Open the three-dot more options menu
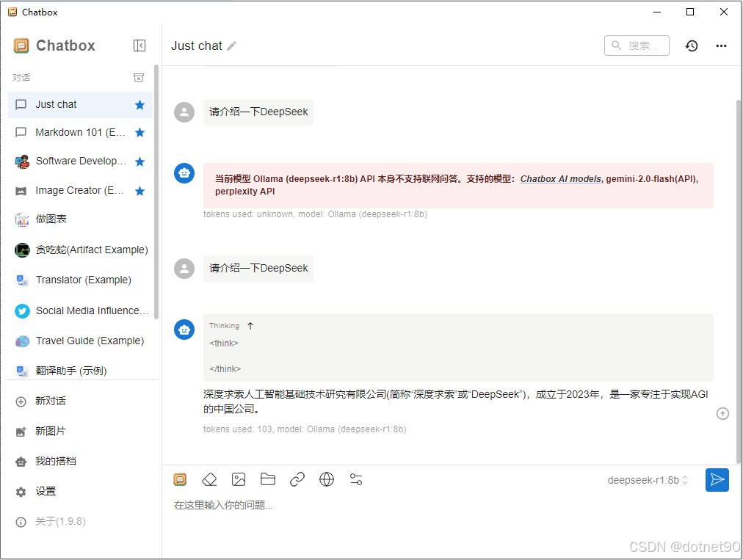This screenshot has width=743, height=560. point(721,46)
